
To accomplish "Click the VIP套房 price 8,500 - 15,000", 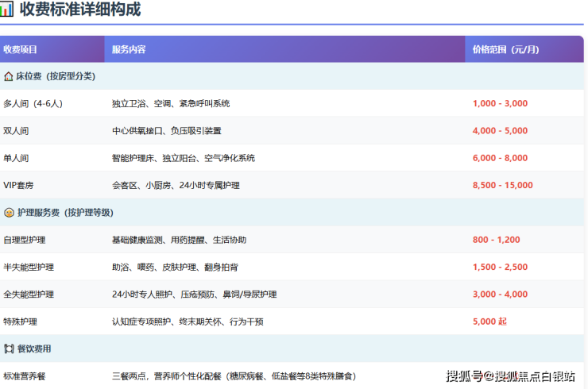I will pyautogui.click(x=502, y=185).
